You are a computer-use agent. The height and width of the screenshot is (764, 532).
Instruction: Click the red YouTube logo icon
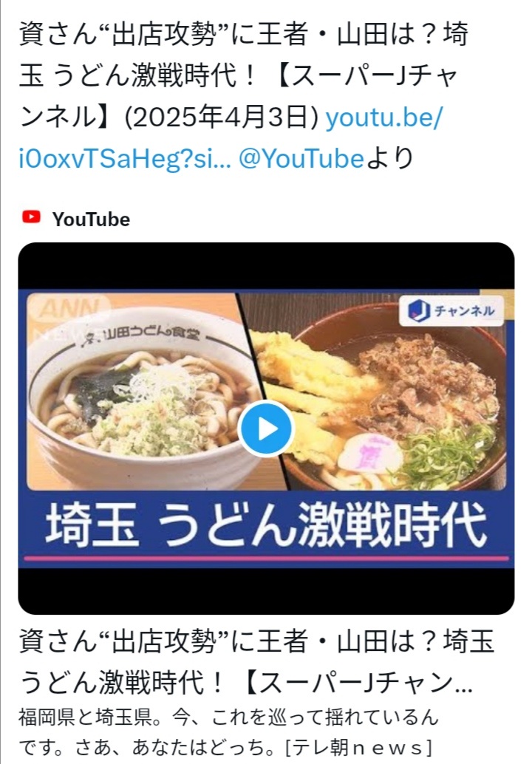[31, 216]
